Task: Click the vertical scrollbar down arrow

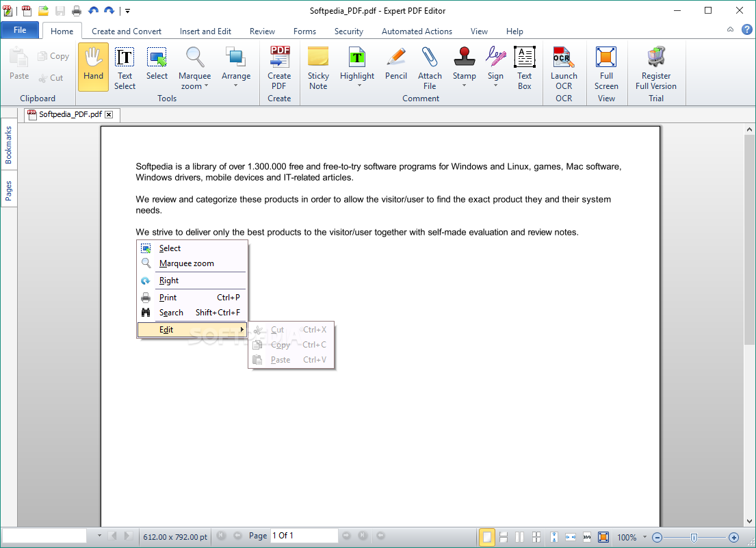Action: [x=748, y=521]
